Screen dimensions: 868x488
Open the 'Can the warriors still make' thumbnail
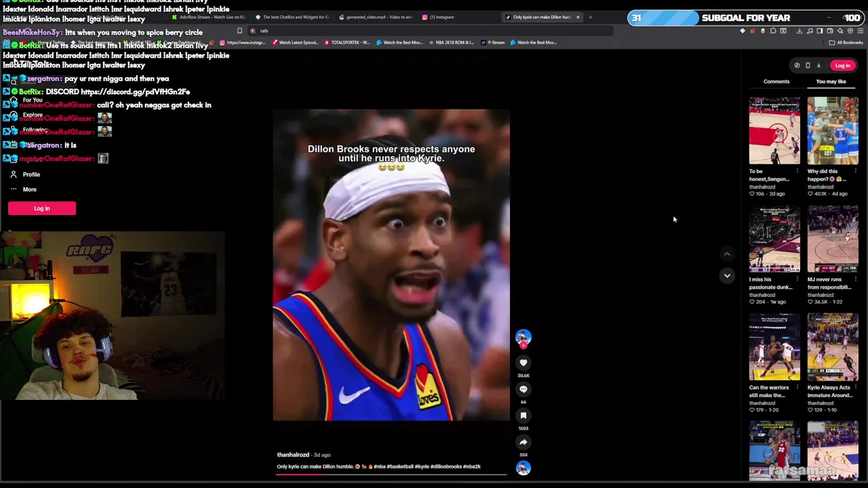[x=774, y=347]
